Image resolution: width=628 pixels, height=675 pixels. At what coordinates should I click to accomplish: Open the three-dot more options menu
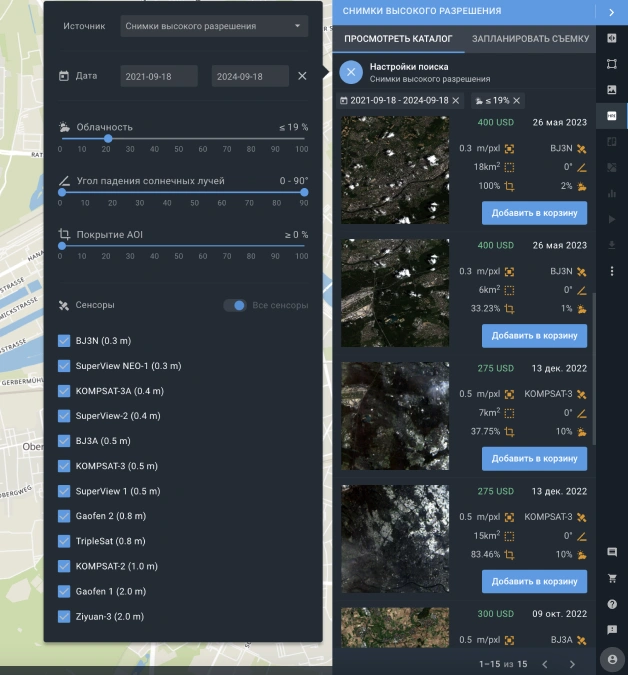612,271
